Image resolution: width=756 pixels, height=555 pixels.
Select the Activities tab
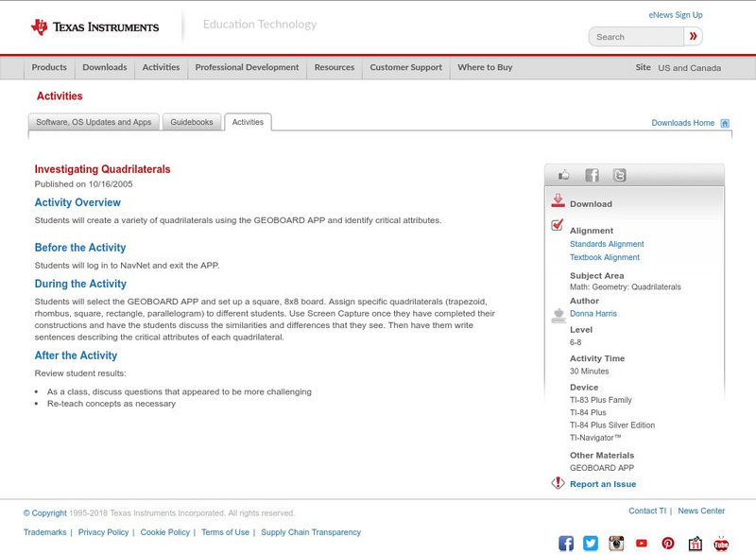[x=248, y=122]
